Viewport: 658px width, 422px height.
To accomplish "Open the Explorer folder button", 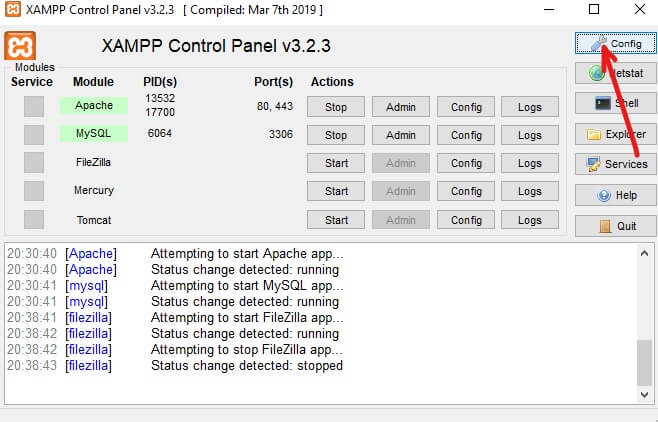I will 615,134.
